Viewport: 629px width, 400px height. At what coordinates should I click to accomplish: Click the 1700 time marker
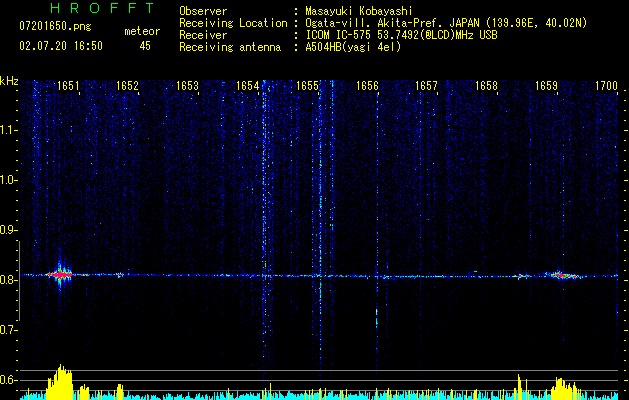[x=606, y=86]
